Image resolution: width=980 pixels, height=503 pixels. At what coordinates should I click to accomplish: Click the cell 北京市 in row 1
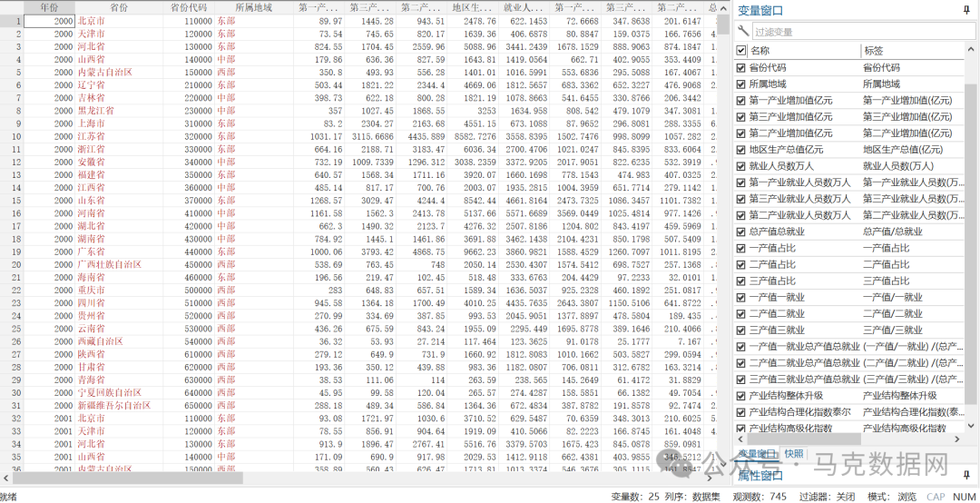click(x=119, y=21)
